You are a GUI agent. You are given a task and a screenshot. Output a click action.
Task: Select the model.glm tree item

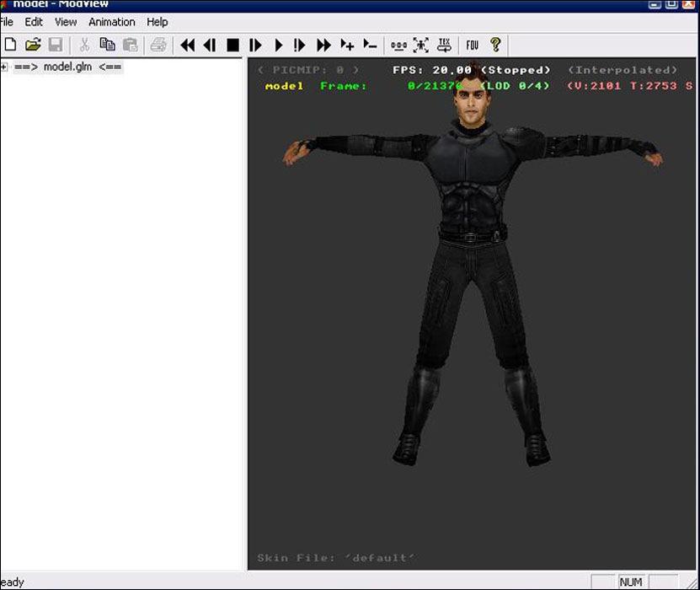coord(67,67)
